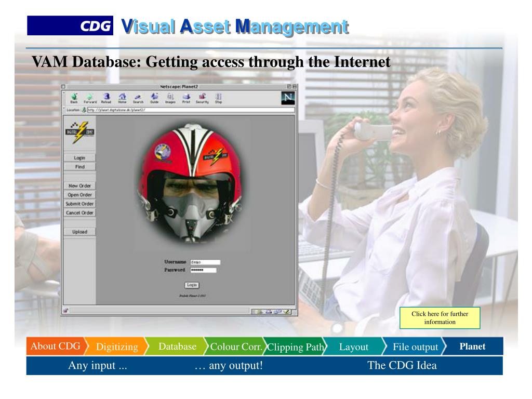This screenshot has width=532, height=399.
Task: Click the "Netscape: Planet2" window title
Action: pos(179,87)
